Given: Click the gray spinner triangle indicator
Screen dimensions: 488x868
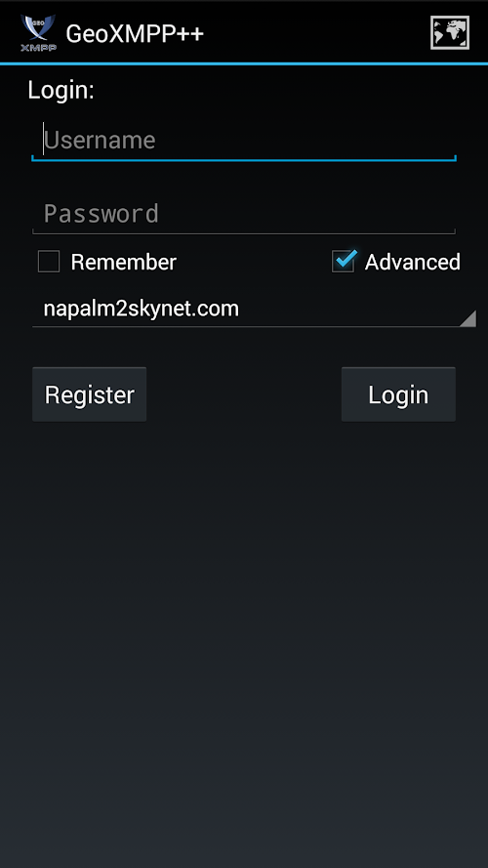Looking at the screenshot, I should tap(468, 318).
